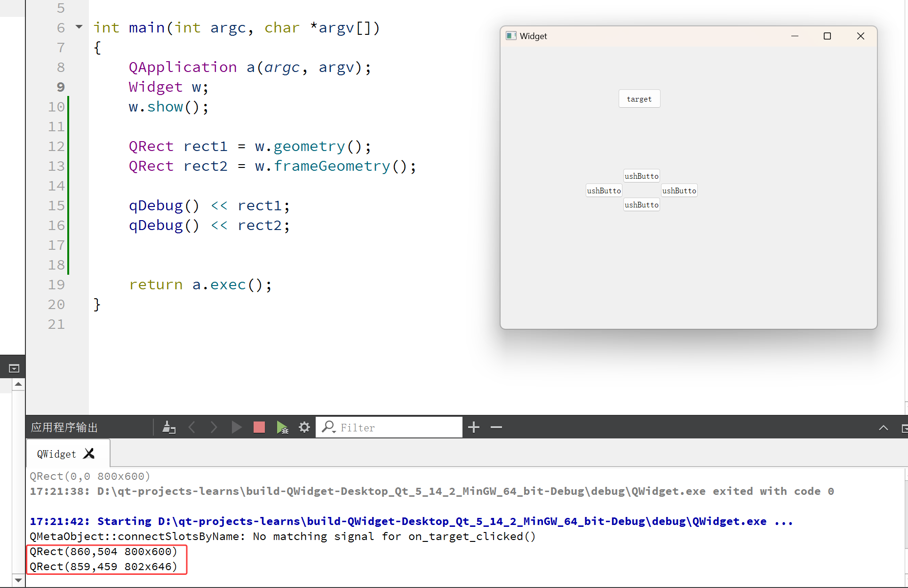Screen dimensions: 908x588
Task: Click the left ushButto button
Action: coord(604,191)
